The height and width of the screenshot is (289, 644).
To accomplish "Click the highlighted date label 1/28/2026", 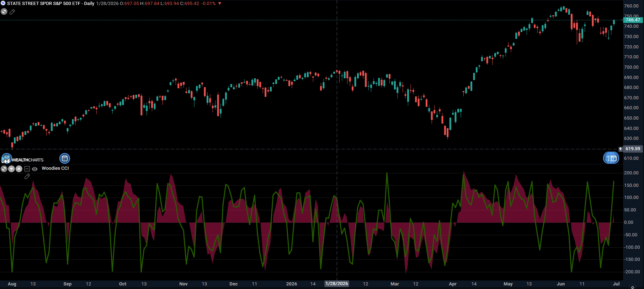I will (x=337, y=284).
